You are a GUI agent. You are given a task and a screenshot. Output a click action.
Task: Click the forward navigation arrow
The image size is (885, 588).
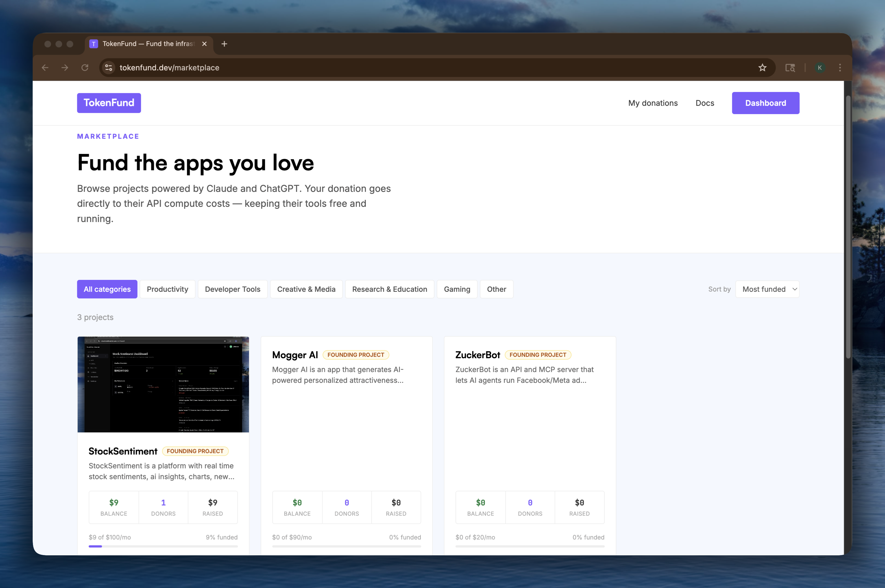(x=65, y=68)
